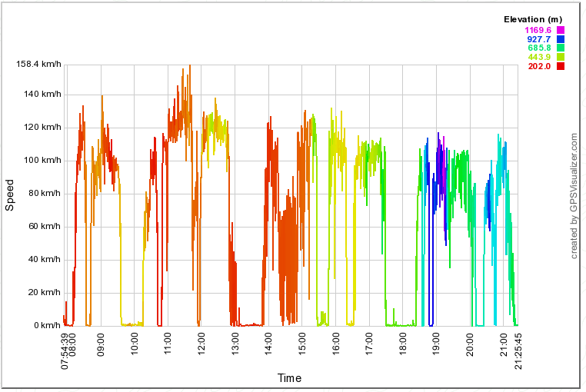The height and width of the screenshot is (392, 586).
Task: Click the 'Elevation (m)' legend title
Action: (532, 19)
